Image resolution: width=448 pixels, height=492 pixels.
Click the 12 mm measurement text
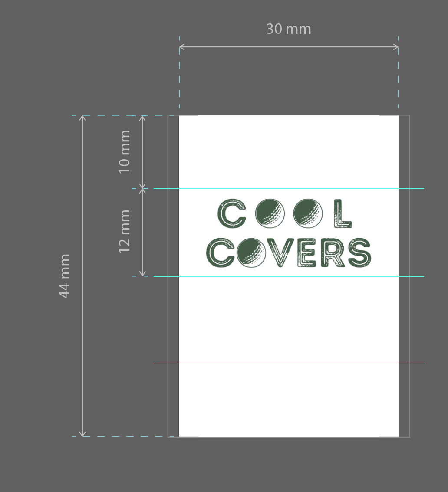[125, 230]
